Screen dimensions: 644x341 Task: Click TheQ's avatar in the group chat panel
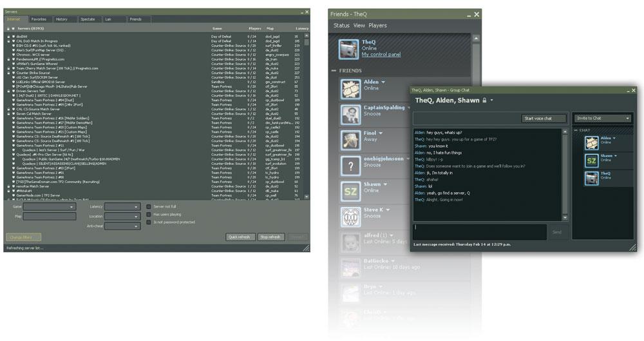pyautogui.click(x=591, y=178)
